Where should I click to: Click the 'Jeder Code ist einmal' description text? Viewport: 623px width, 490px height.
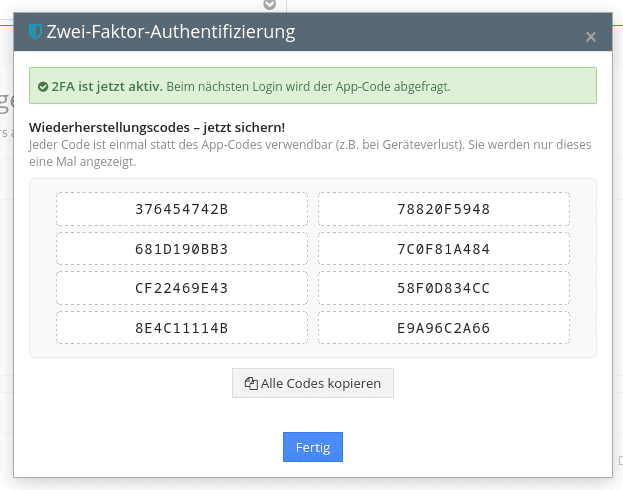click(x=310, y=153)
